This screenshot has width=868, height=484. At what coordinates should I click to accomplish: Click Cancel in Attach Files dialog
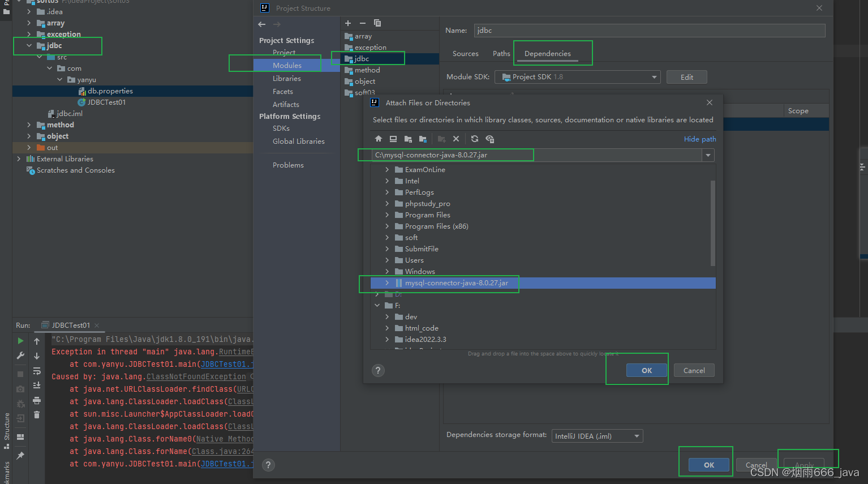pyautogui.click(x=694, y=370)
